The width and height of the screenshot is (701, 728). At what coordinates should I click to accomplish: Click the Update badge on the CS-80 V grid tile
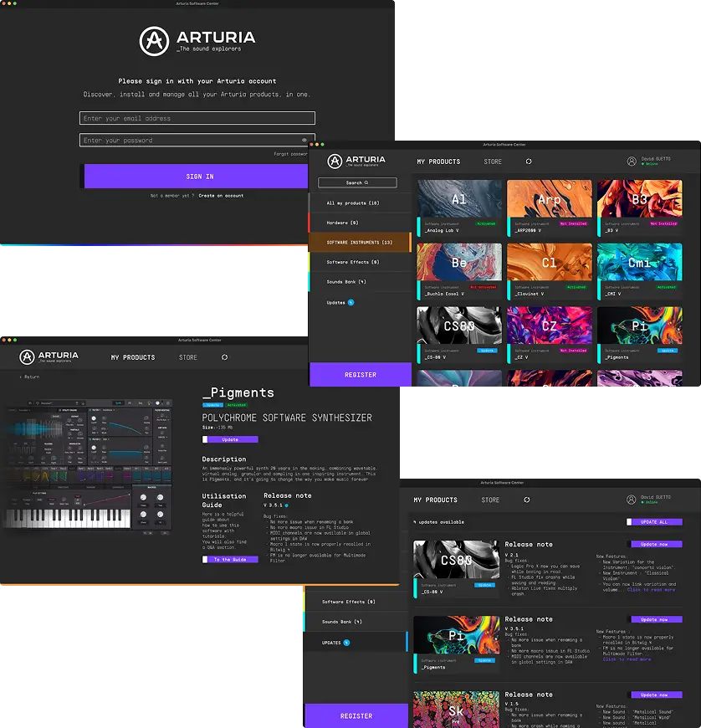tap(487, 351)
